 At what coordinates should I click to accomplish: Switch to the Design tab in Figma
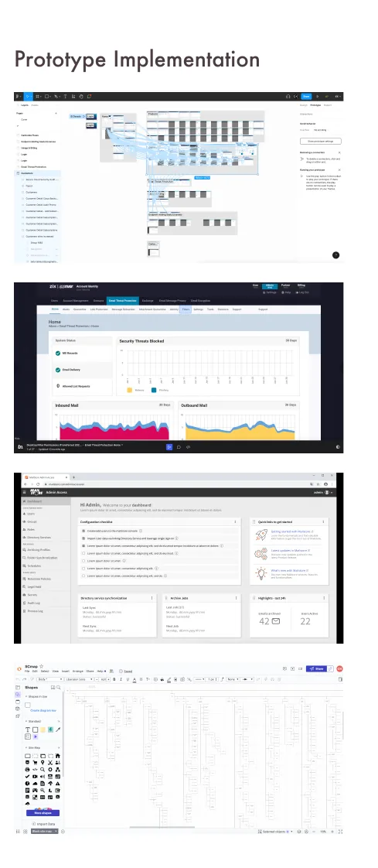(303, 105)
